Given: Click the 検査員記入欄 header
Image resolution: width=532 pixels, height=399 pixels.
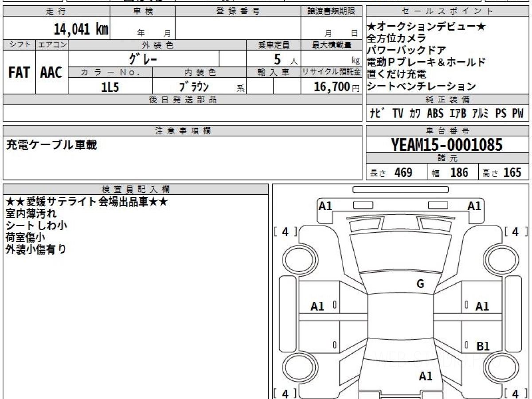Looking at the screenshot, I should (136, 189).
